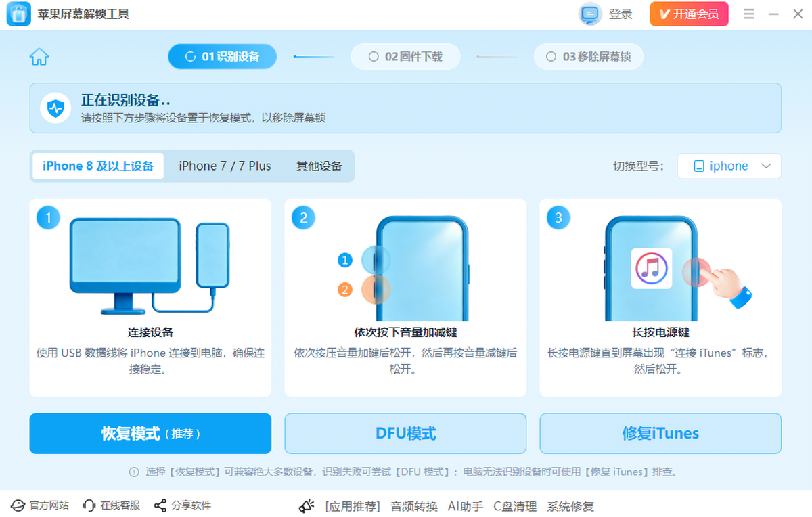Viewport: 812px width, 517px height.
Task: Click the 切换型号 label
Action: point(639,166)
